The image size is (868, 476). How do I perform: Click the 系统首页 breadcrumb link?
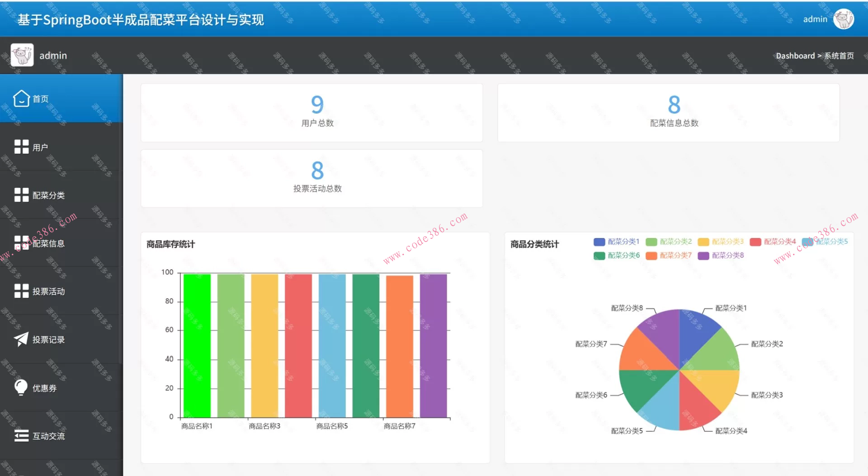[x=839, y=56]
